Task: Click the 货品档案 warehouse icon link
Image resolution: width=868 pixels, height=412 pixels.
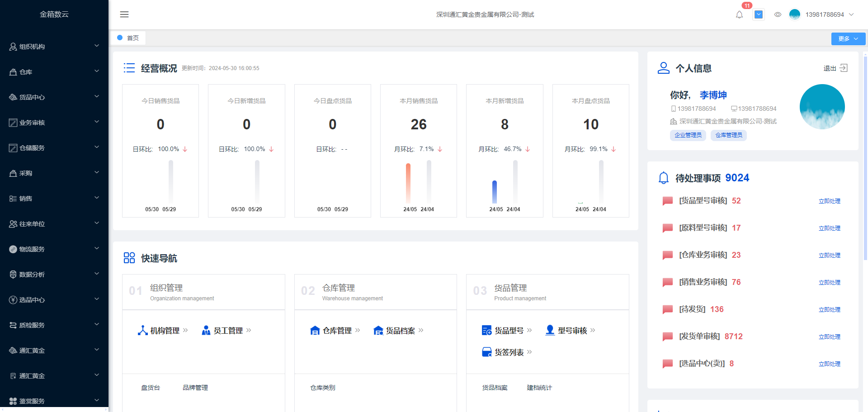Action: 378,331
